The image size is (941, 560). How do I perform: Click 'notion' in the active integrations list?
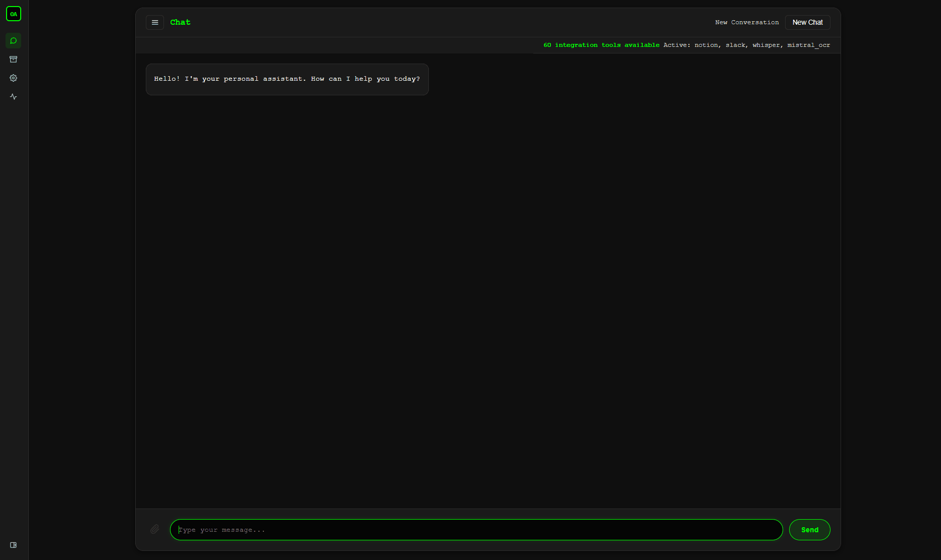(x=706, y=45)
